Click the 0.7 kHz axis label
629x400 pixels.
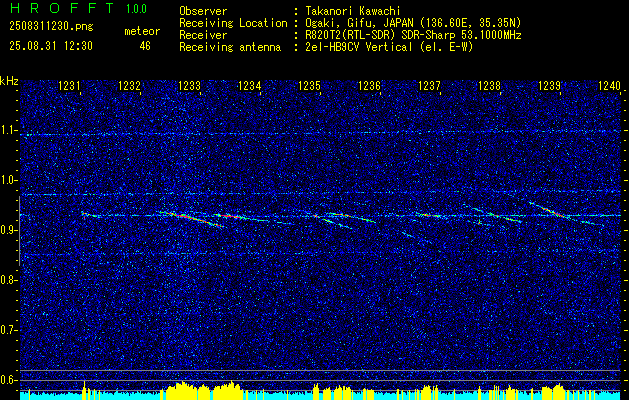coord(8,330)
